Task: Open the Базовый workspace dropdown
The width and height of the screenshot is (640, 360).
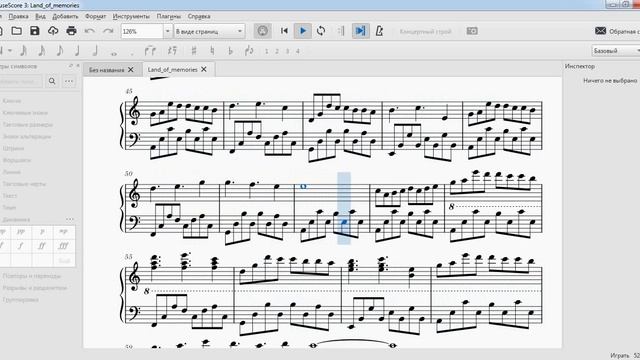Action: [x=616, y=51]
